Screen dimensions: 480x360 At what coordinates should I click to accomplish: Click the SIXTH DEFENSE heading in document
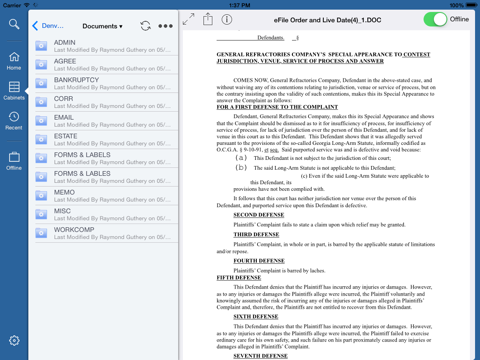256,316
